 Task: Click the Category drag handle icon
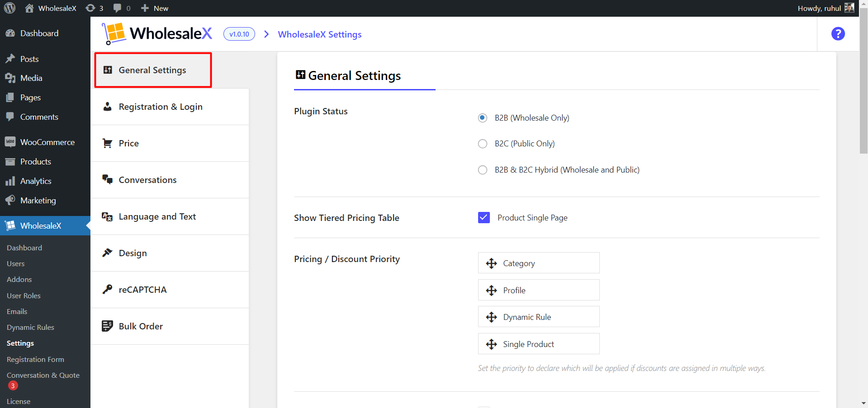[x=491, y=263]
